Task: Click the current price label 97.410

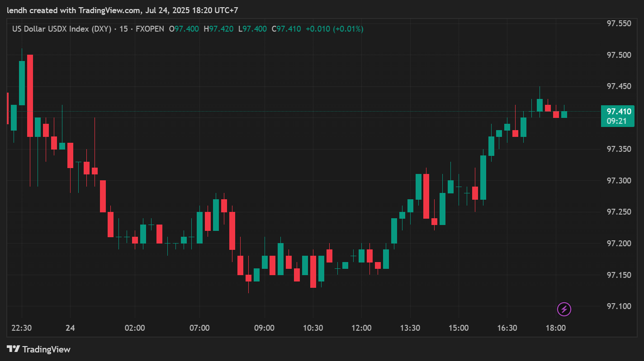Action: click(x=618, y=112)
